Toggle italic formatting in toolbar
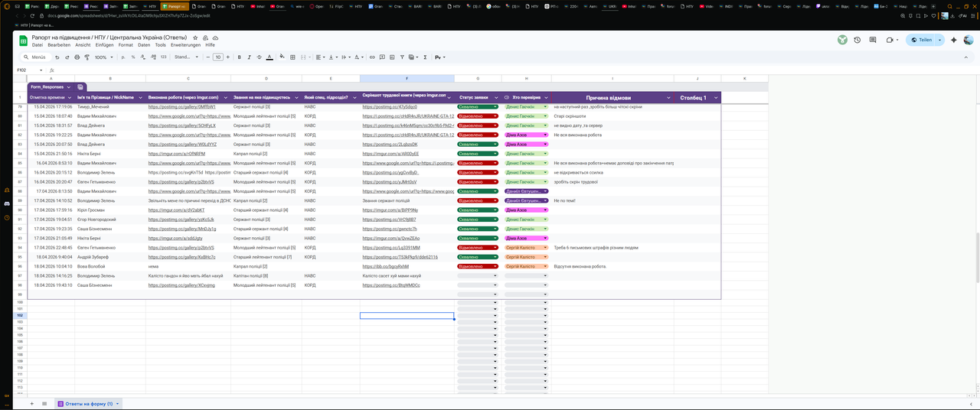This screenshot has width=980, height=410. pos(249,57)
